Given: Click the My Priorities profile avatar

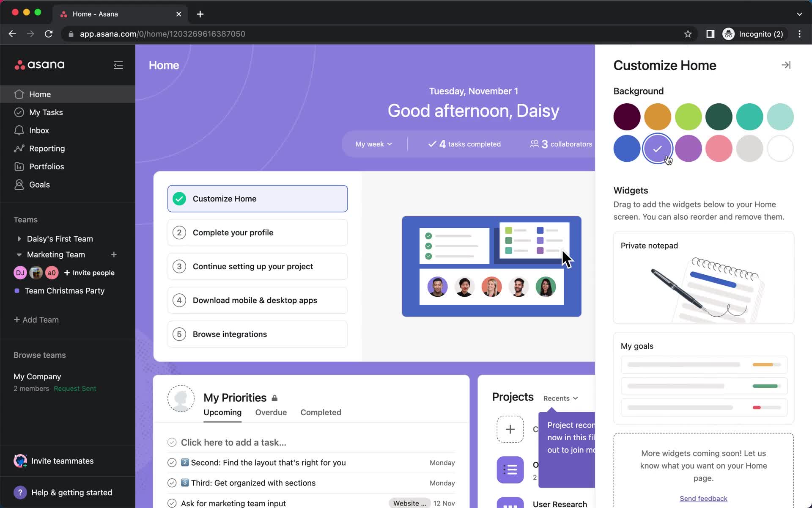Looking at the screenshot, I should (181, 398).
